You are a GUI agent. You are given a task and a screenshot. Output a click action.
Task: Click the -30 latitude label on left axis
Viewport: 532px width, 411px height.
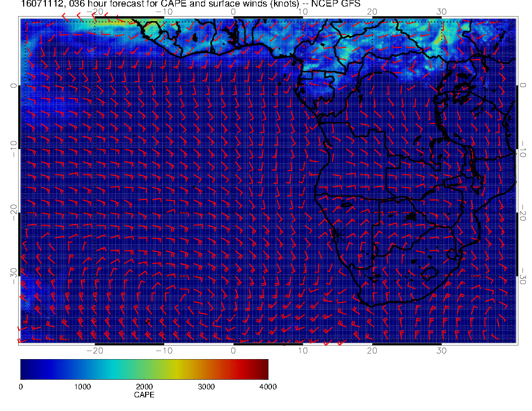click(13, 276)
